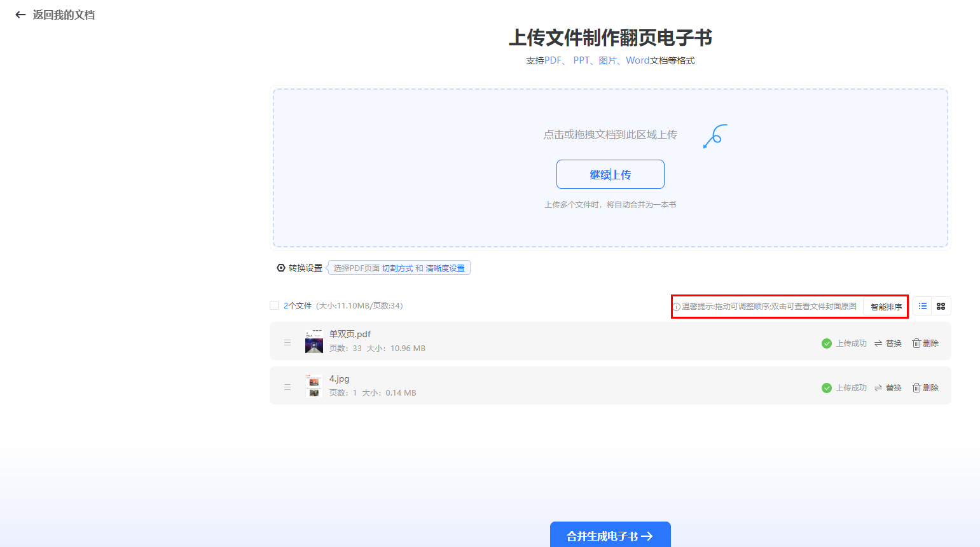Viewport: 980px width, 547px height.
Task: Check the select-all files checkbox
Action: (x=274, y=305)
